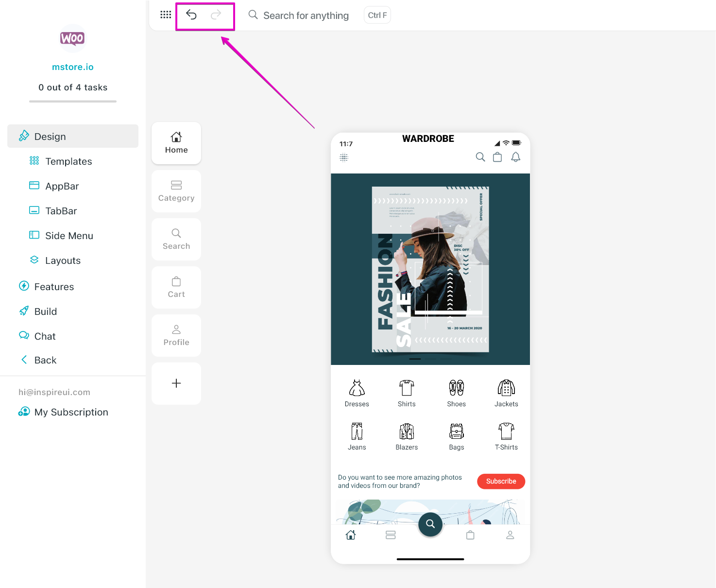716x588 pixels.
Task: Select the Cart tab tile
Action: [x=176, y=287]
